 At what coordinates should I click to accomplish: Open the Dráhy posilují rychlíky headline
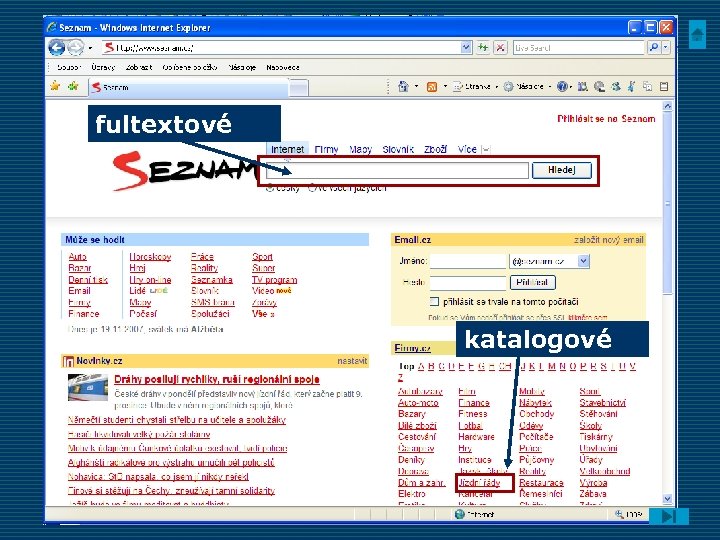[x=216, y=379]
